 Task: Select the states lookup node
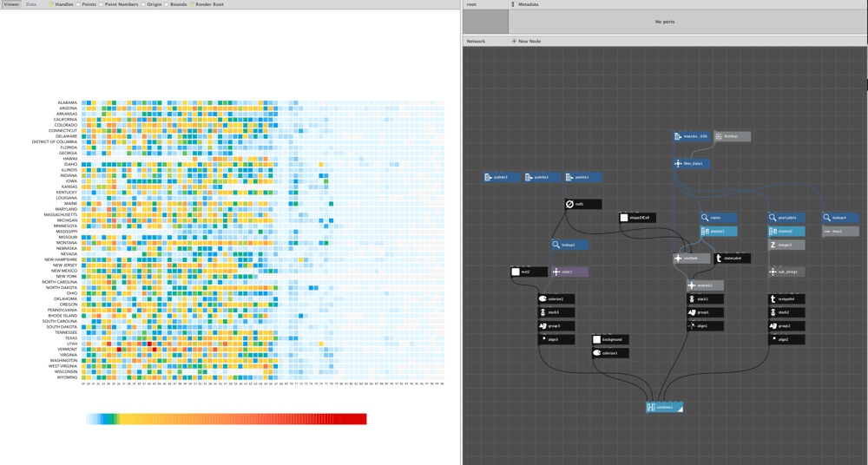[719, 218]
